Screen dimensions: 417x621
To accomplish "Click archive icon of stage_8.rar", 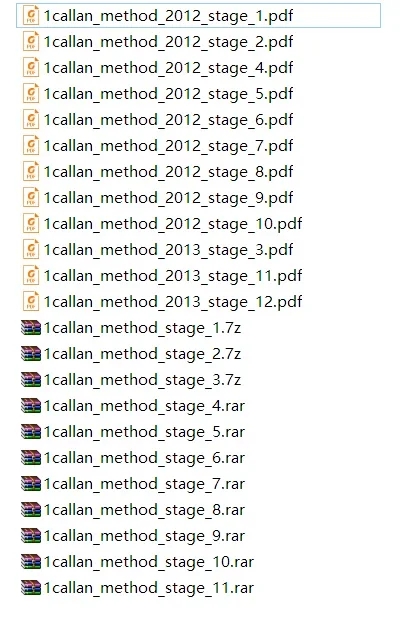I will 31,510.
